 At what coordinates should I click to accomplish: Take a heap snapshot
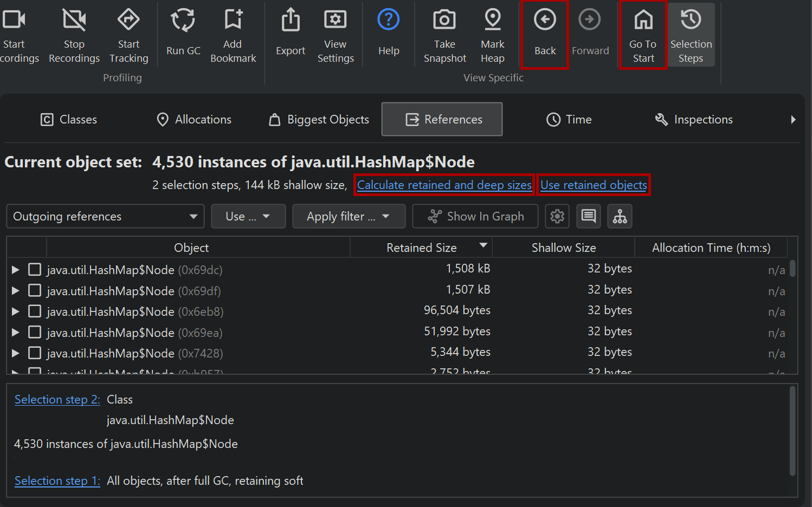coord(444,21)
